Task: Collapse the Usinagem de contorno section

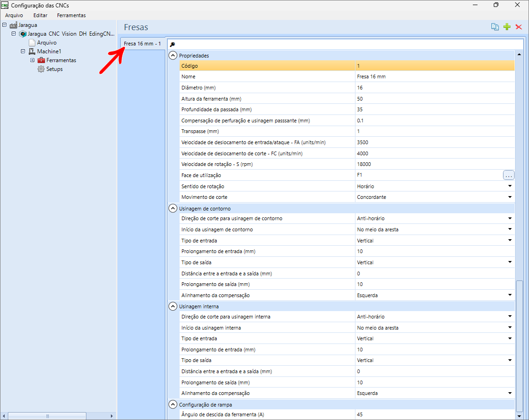Action: pos(173,209)
